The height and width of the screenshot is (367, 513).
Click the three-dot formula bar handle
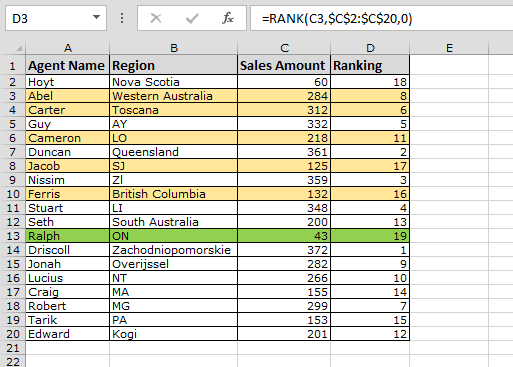122,18
